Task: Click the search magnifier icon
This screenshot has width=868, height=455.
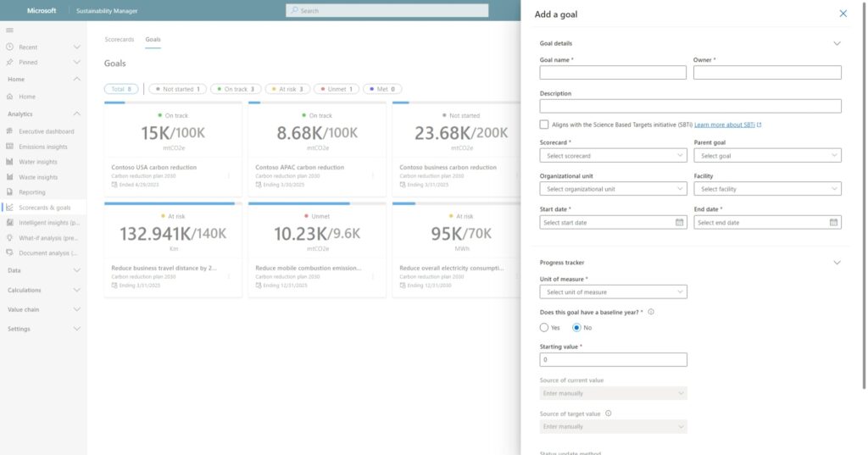Action: point(294,10)
